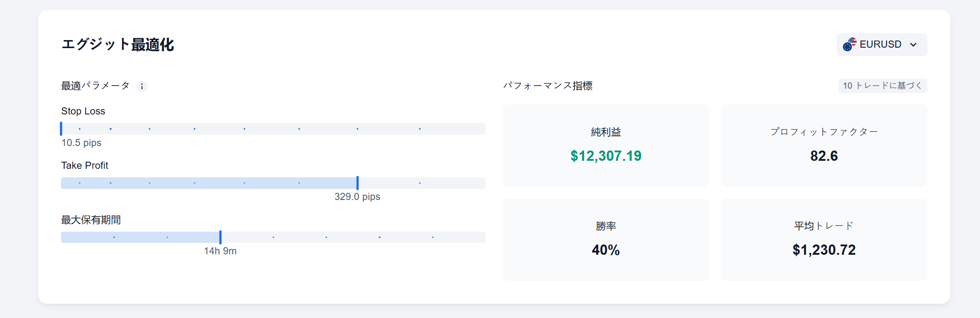Click the 勝率 card showing 40%
980x318 pixels.
point(606,239)
